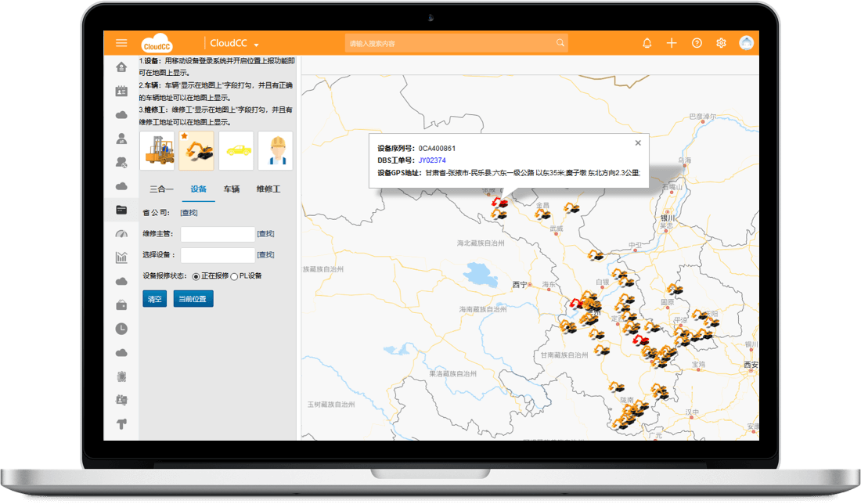Screen dimensions: 861x504
Task: Expand the CloudCC app dropdown
Action: 256,45
